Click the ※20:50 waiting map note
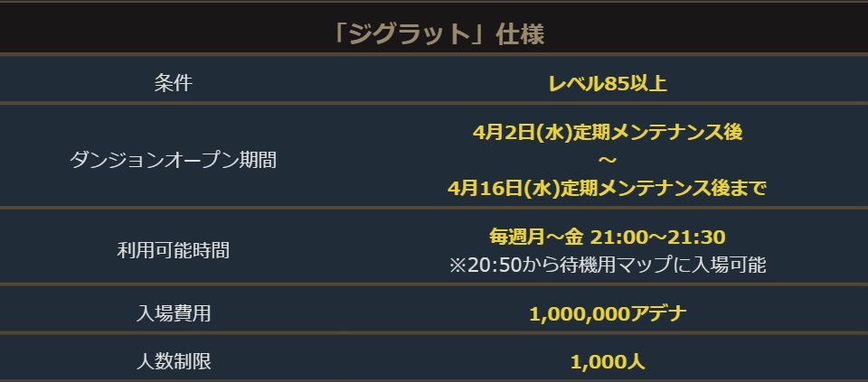868x382 pixels. 608,265
